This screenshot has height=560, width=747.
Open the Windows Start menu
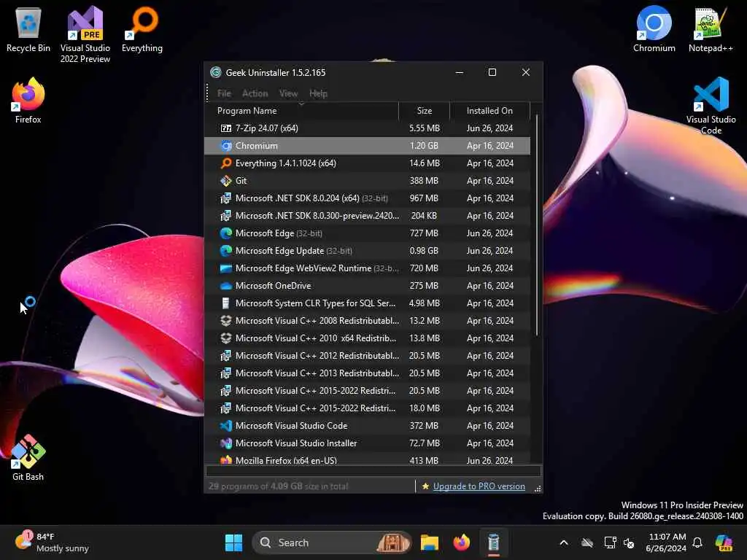coord(233,542)
